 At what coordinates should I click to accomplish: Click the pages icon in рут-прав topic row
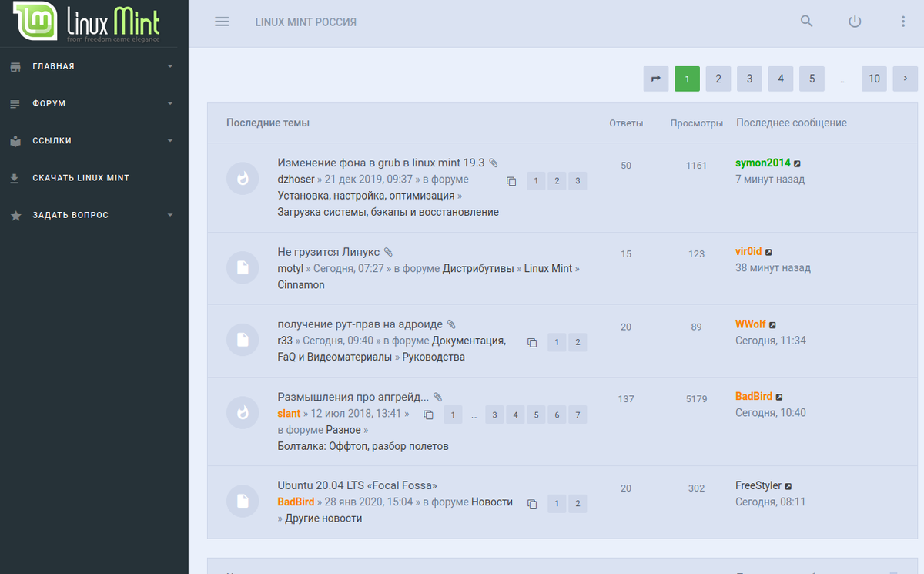(x=532, y=342)
